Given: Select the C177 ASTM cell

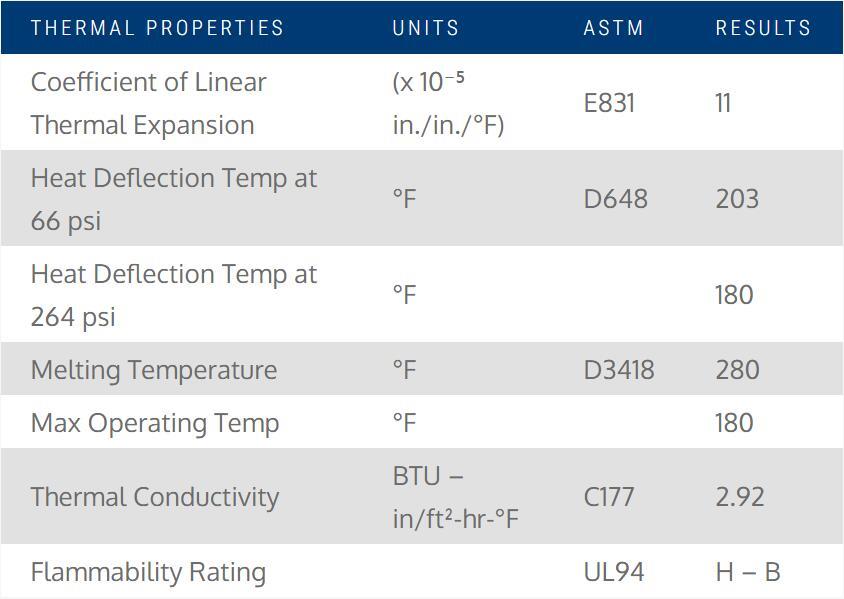Looking at the screenshot, I should 609,497.
